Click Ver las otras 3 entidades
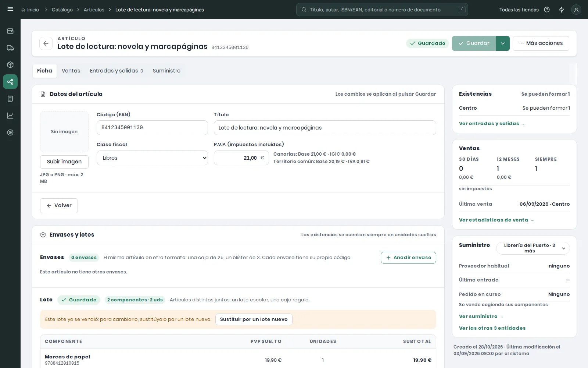The width and height of the screenshot is (588, 368). pos(492,328)
